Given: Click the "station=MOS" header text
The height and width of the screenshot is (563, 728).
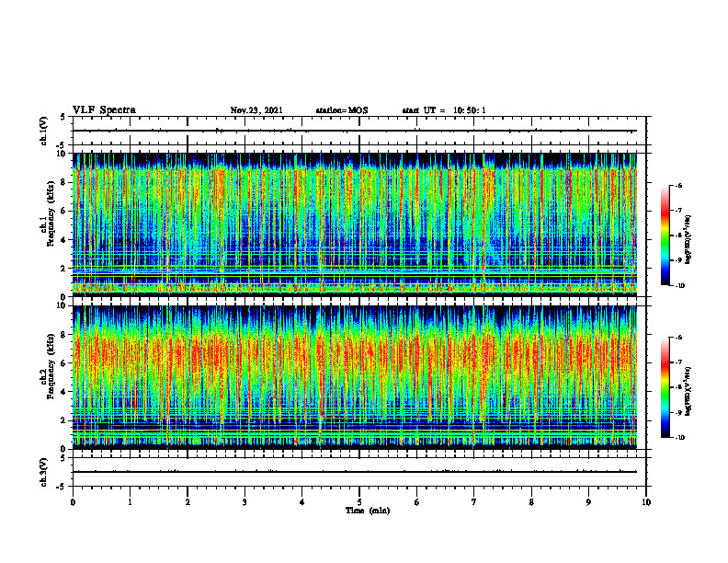Looking at the screenshot, I should click(342, 110).
